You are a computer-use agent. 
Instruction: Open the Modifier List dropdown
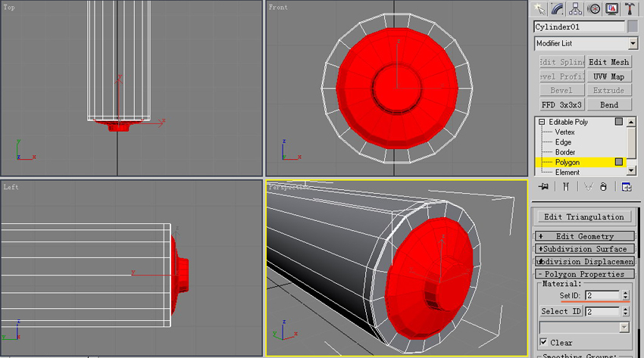click(633, 43)
